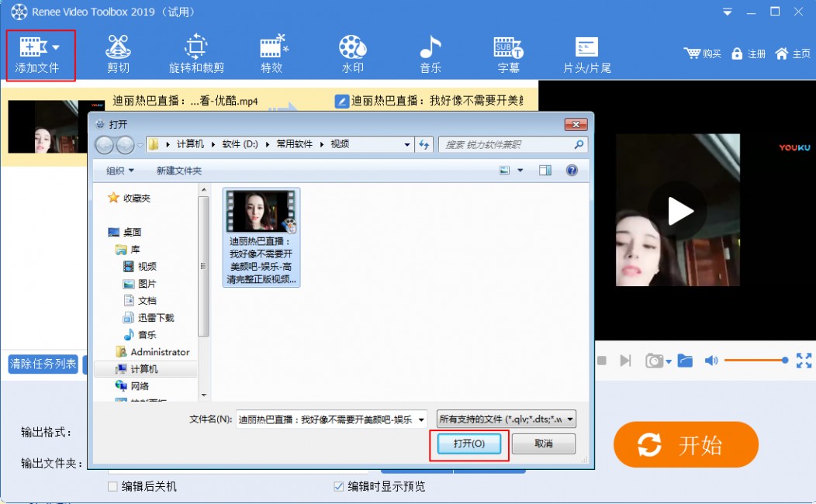The image size is (816, 504).
Task: Open the 组织 organize dropdown
Action: (x=120, y=171)
